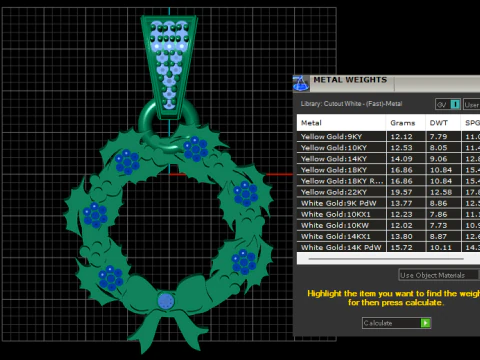Click the 7.73 DWT value
This screenshot has width=480, height=360.
[438, 226]
